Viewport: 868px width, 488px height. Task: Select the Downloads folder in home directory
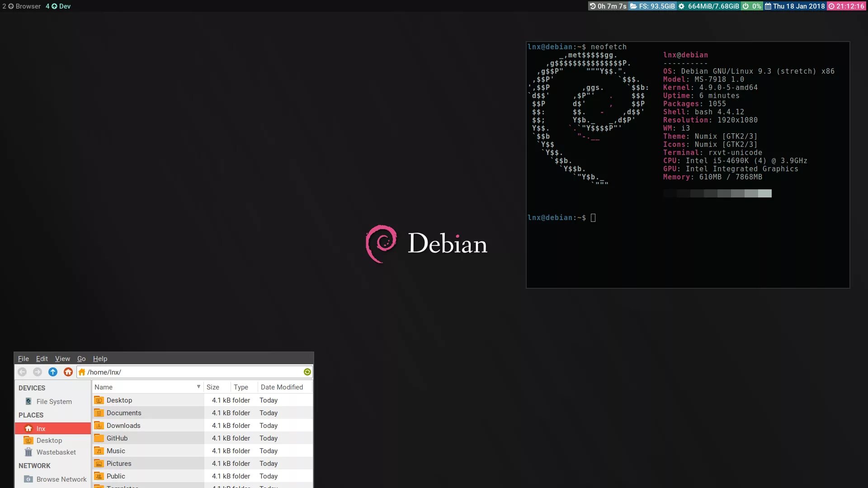coord(123,426)
